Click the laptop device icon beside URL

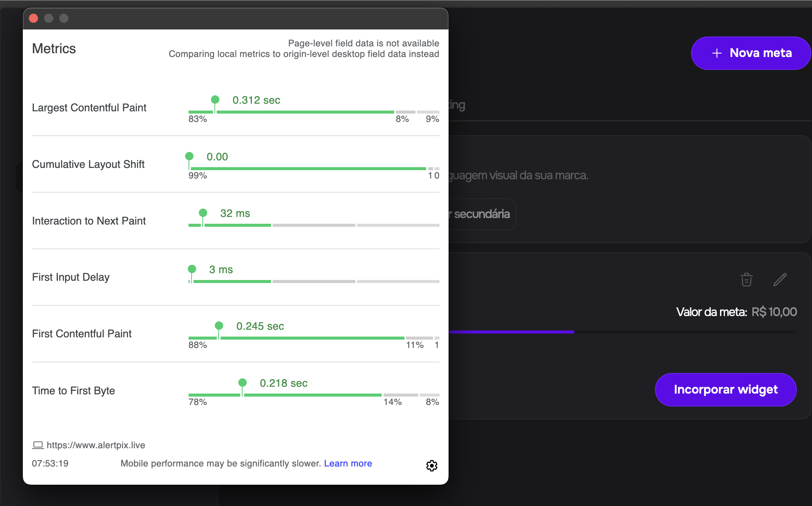(x=38, y=445)
